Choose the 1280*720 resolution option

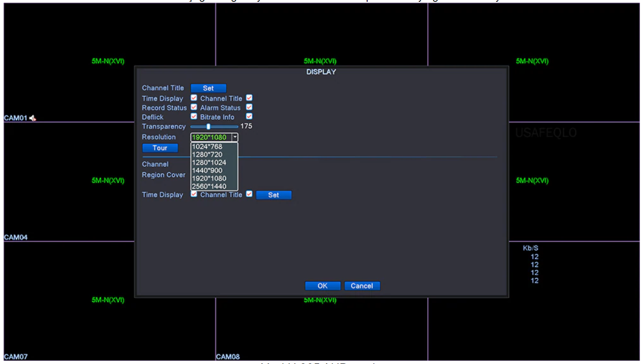(x=207, y=154)
